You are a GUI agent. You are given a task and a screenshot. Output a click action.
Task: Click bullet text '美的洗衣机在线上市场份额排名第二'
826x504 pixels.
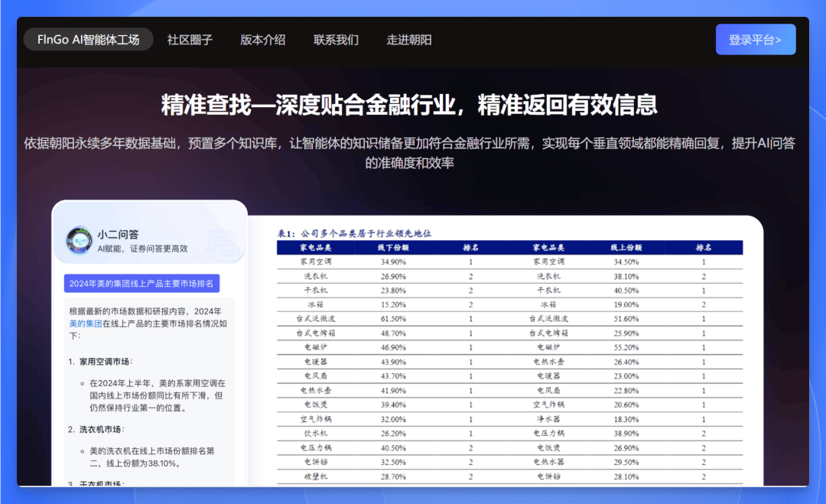(x=151, y=457)
